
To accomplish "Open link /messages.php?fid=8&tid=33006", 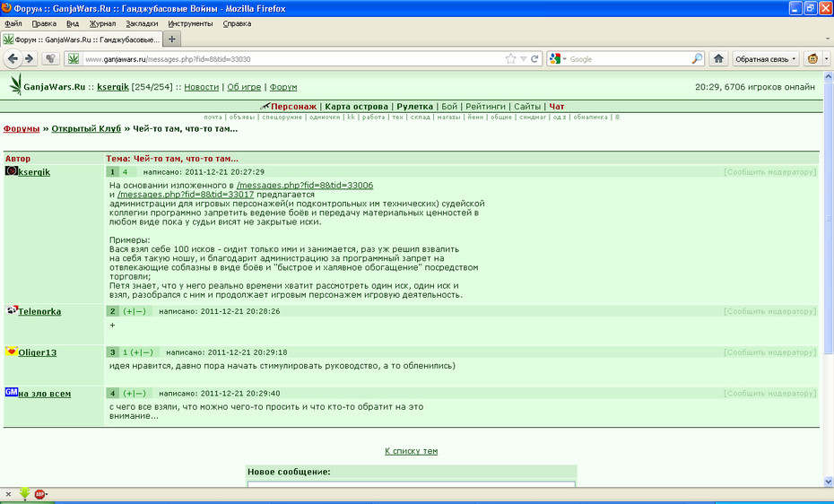I will point(305,185).
